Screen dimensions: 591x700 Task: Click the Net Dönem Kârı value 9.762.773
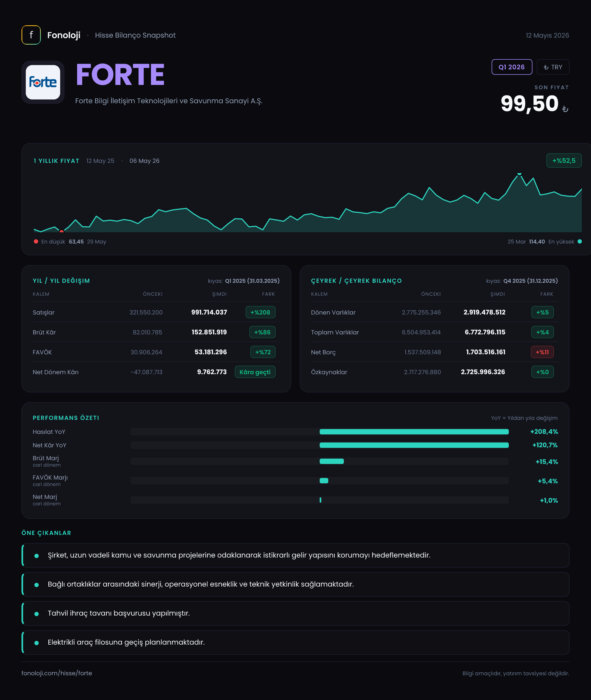212,372
